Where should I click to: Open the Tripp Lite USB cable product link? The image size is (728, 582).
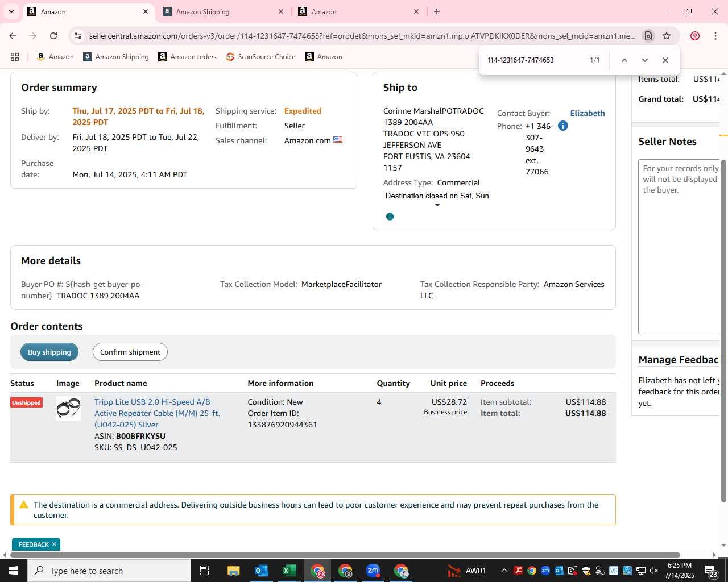(x=157, y=413)
